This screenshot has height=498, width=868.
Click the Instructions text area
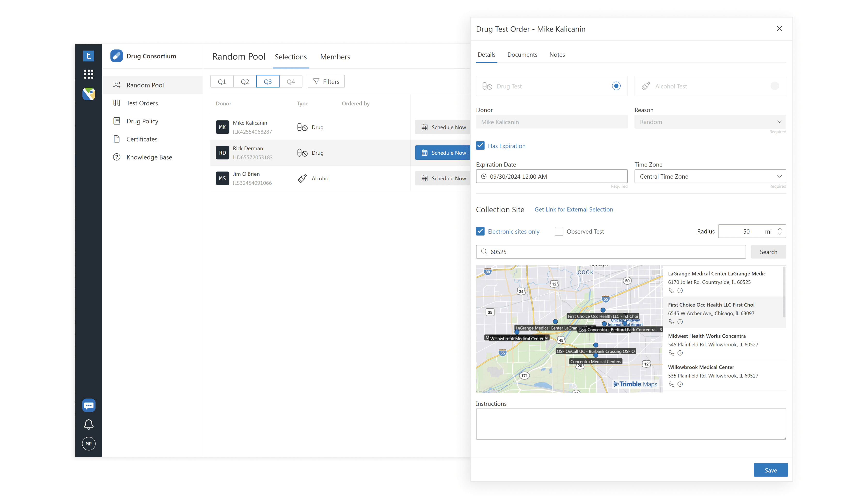coord(631,424)
